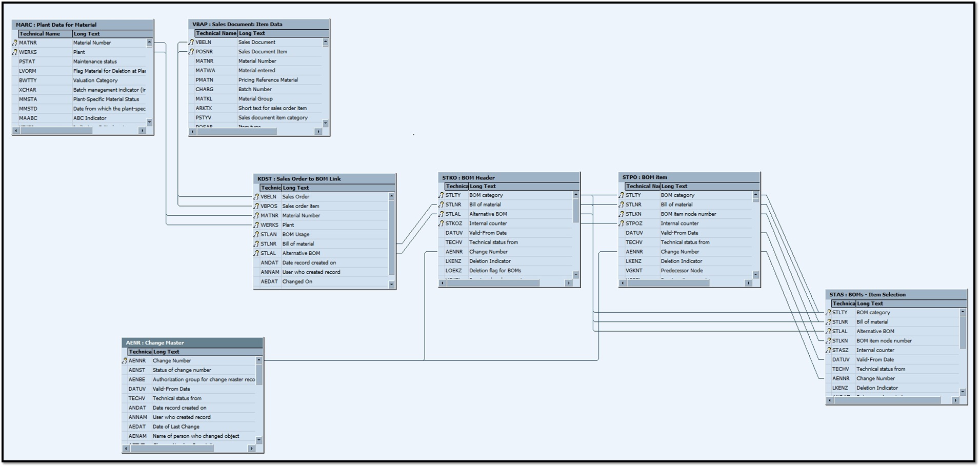980x467 pixels.
Task: Click scroll right arrow of AENR Change Master table
Action: click(251, 449)
